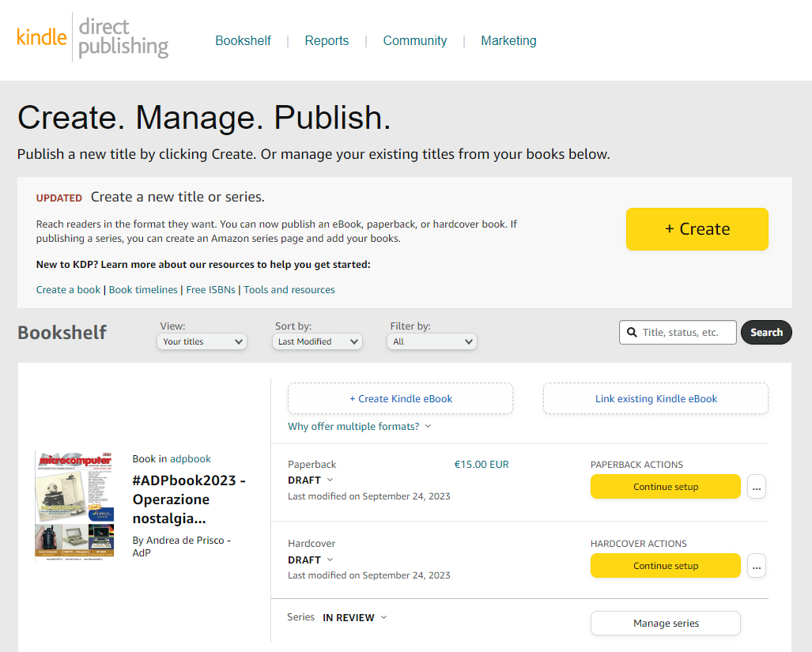The width and height of the screenshot is (812, 652).
Task: Click the 'Bookshelf' section heading
Action: (x=62, y=333)
